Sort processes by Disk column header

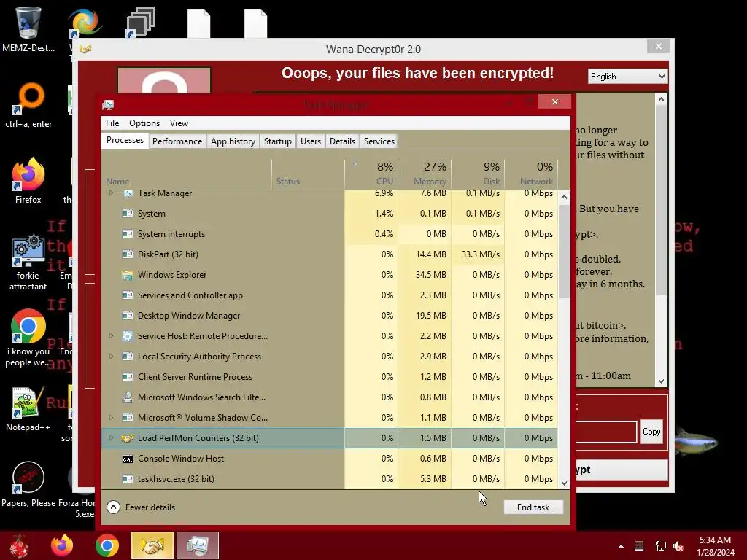click(x=479, y=174)
